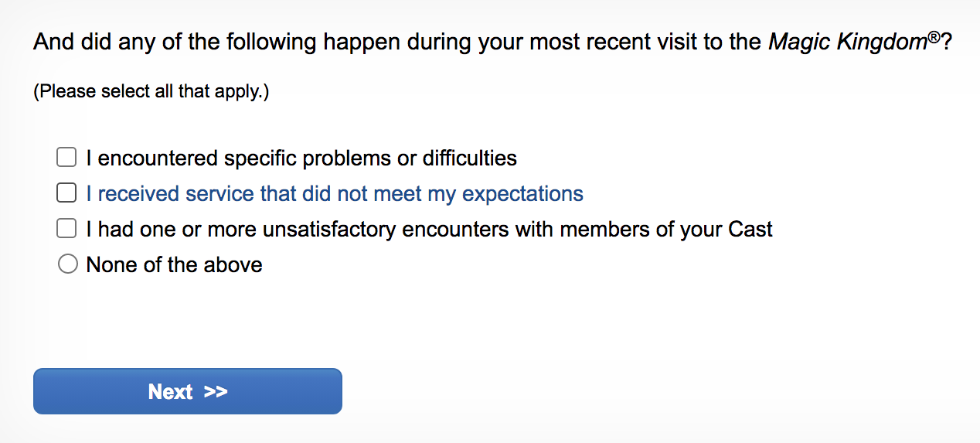The width and height of the screenshot is (980, 443).
Task: Click the registered trademark symbol after Kingdom
Action: pos(934,36)
